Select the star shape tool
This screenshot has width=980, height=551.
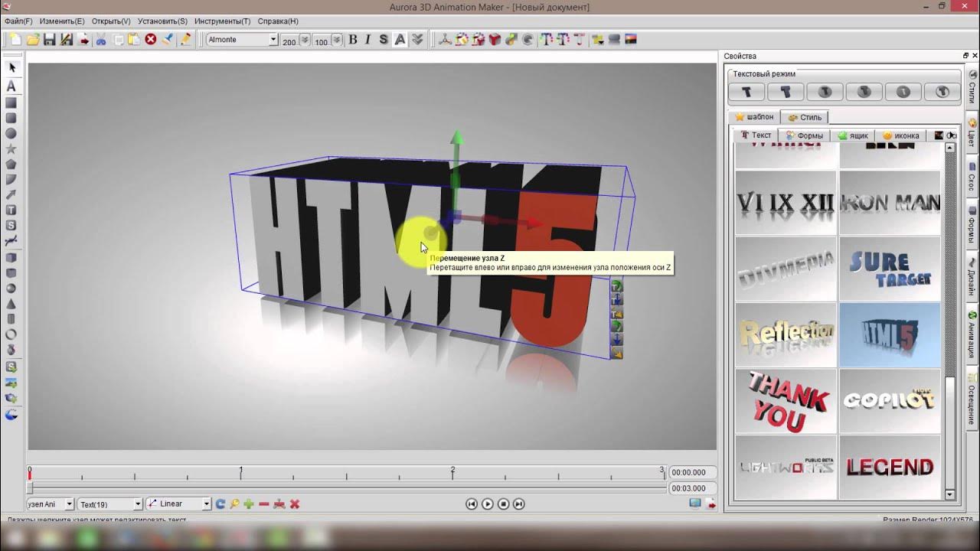tap(11, 148)
